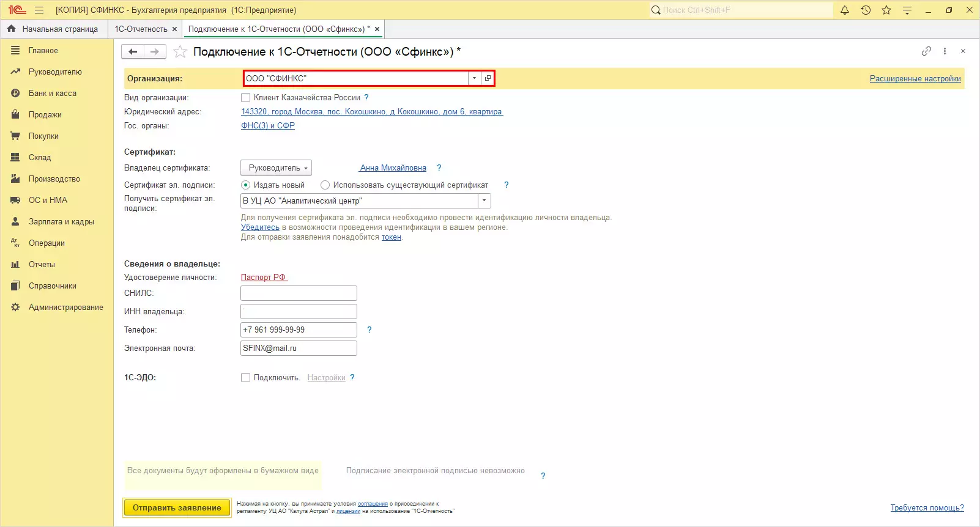Image resolution: width=980 pixels, height=527 pixels.
Task: Show help for electronic signing notice
Action: (x=543, y=476)
